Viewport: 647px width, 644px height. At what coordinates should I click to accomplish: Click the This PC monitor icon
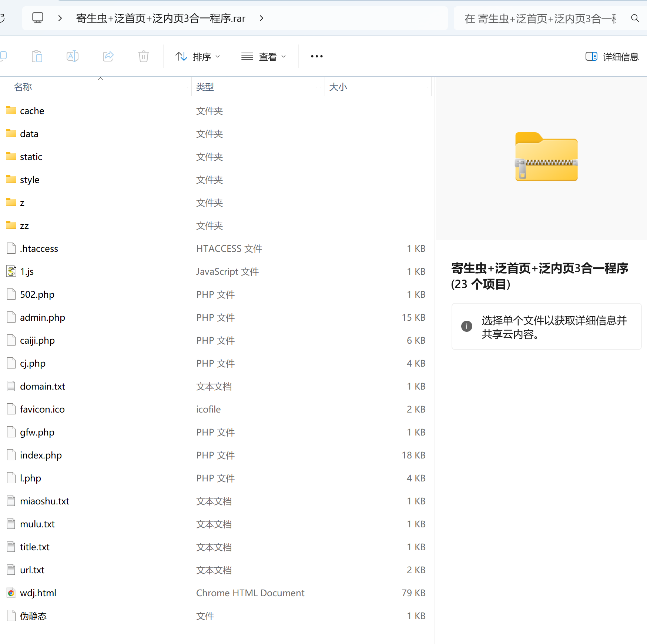click(x=38, y=18)
